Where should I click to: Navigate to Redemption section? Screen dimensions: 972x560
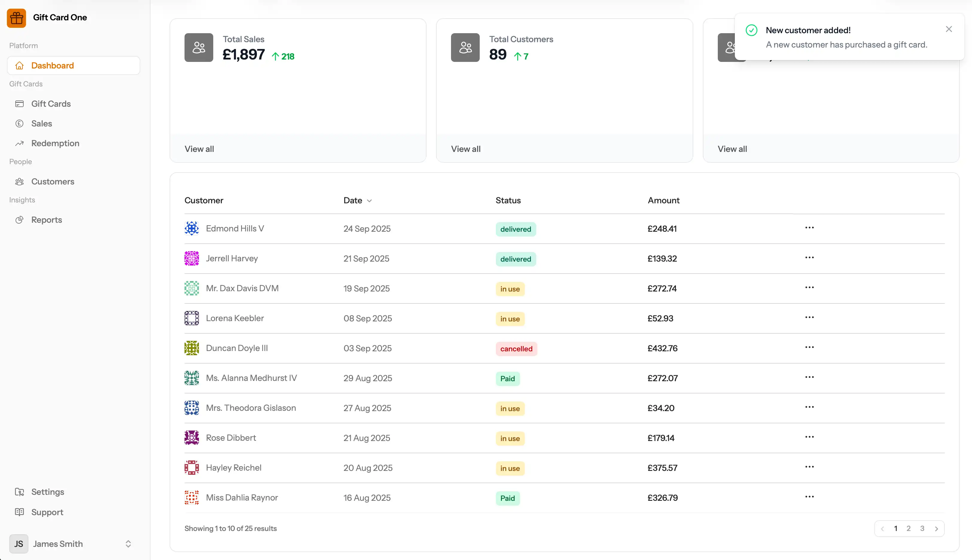click(x=55, y=143)
